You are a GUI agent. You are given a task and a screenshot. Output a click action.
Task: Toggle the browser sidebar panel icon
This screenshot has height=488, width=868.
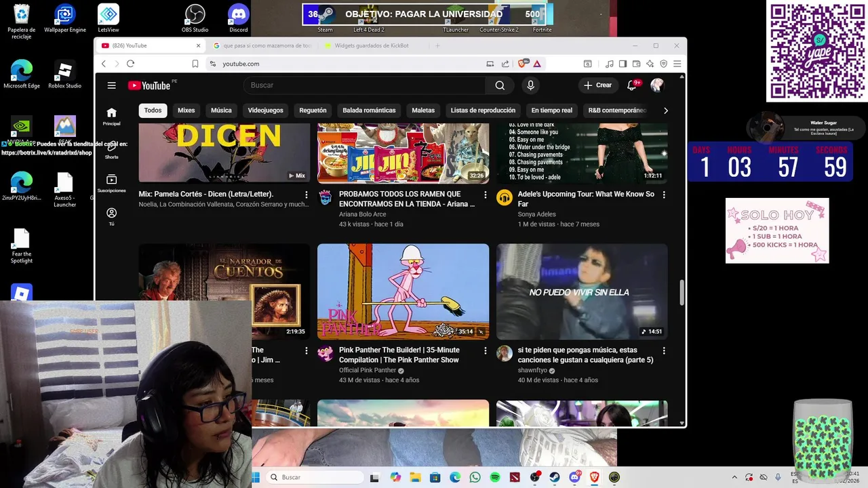click(623, 64)
